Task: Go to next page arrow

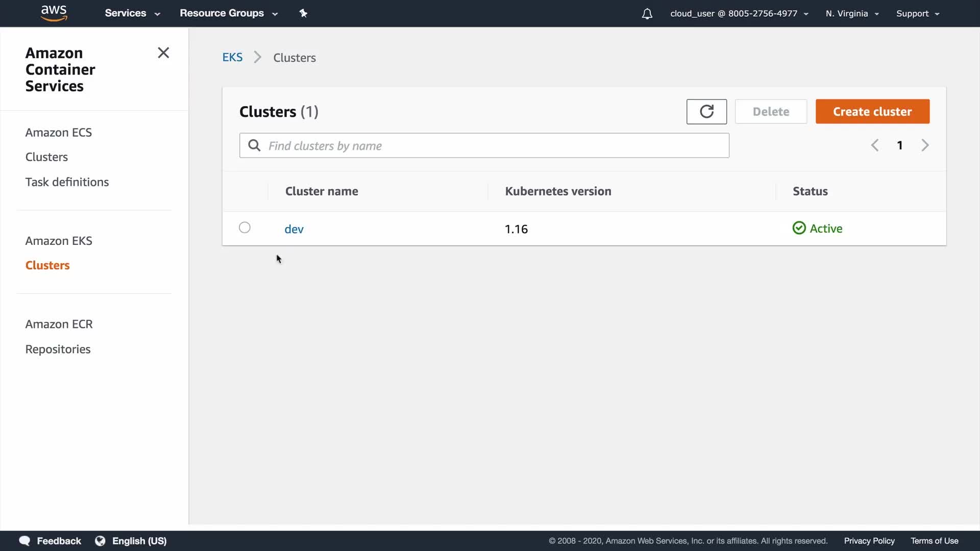Action: (x=925, y=145)
